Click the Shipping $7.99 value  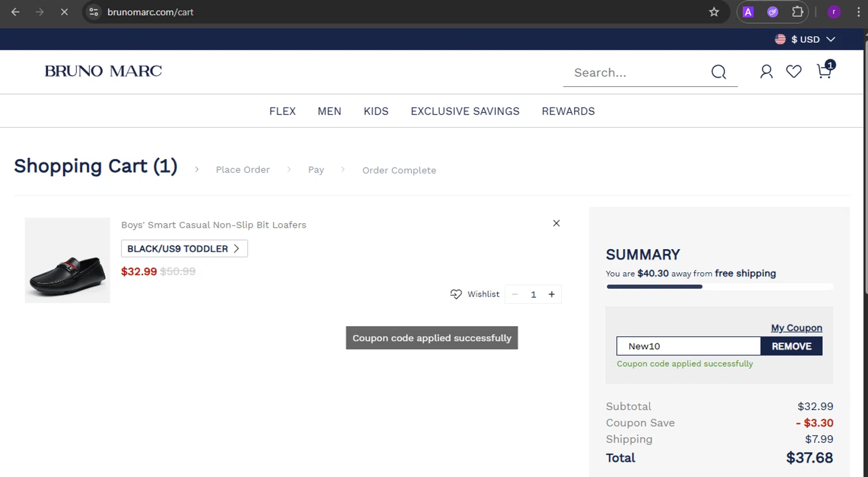tap(819, 439)
